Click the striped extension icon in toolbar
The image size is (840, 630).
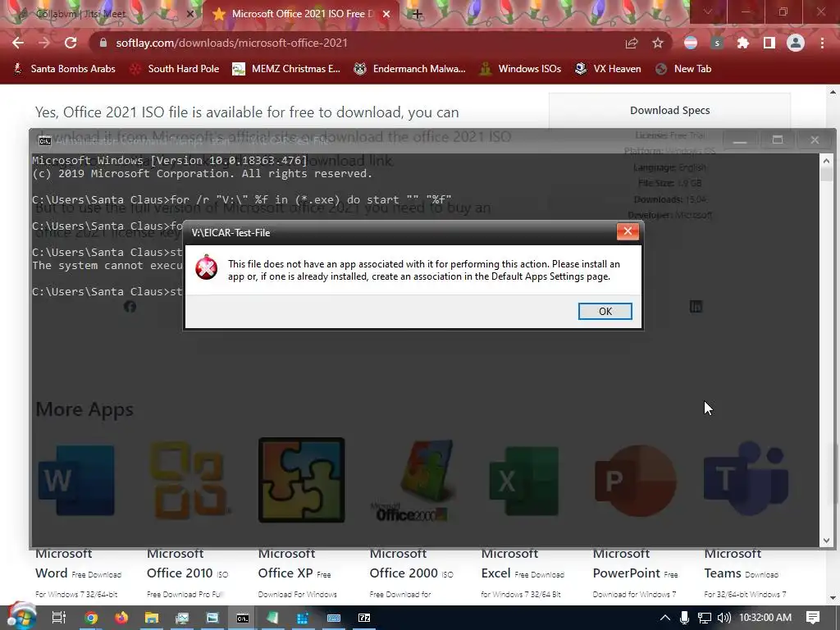pyautogui.click(x=691, y=43)
